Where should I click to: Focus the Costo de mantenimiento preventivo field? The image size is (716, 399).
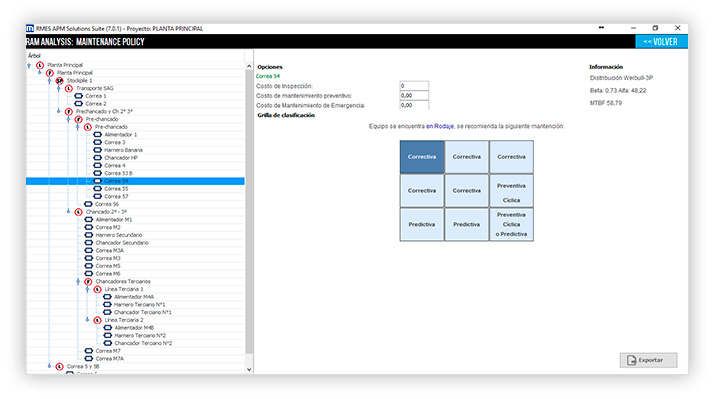pos(414,95)
